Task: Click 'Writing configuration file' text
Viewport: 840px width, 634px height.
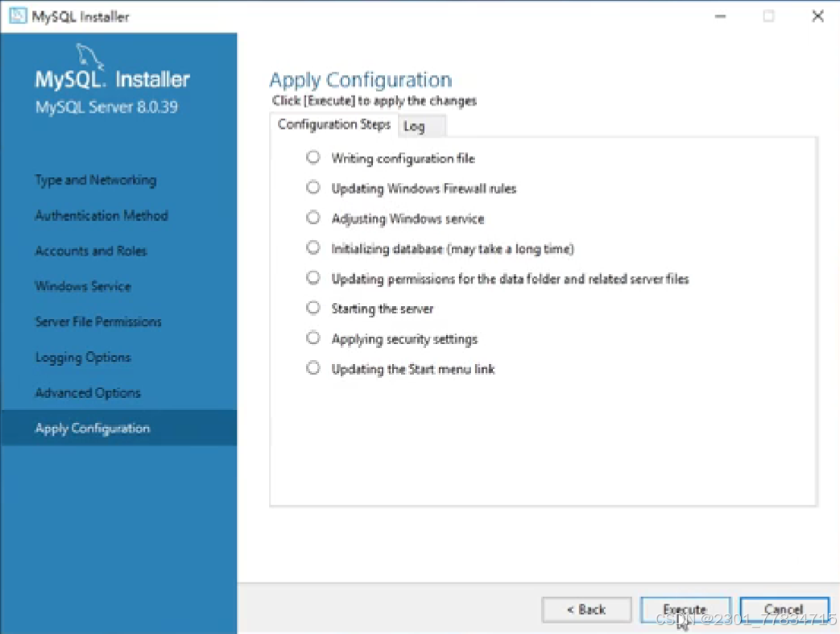Action: pyautogui.click(x=403, y=159)
